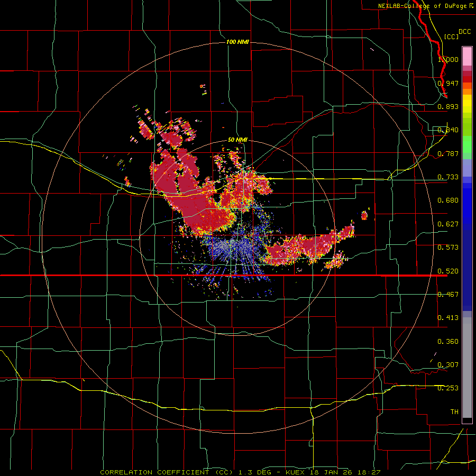Click the 0.253 scale value

point(448,388)
